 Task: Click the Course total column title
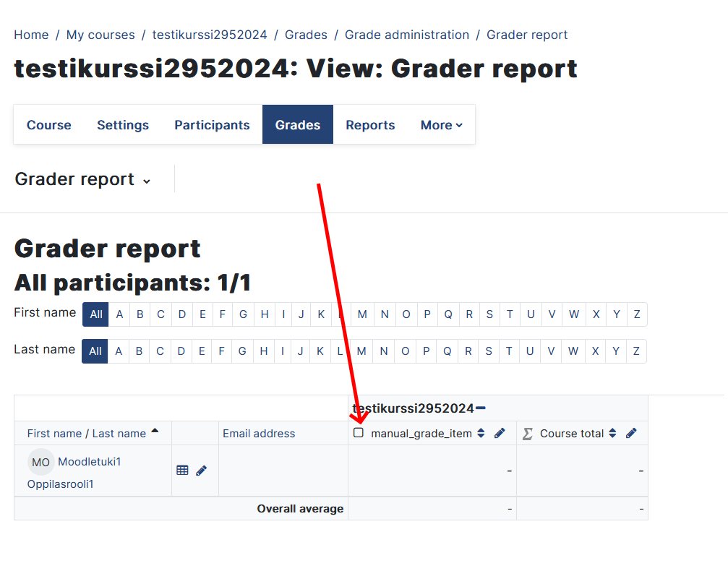tap(572, 434)
